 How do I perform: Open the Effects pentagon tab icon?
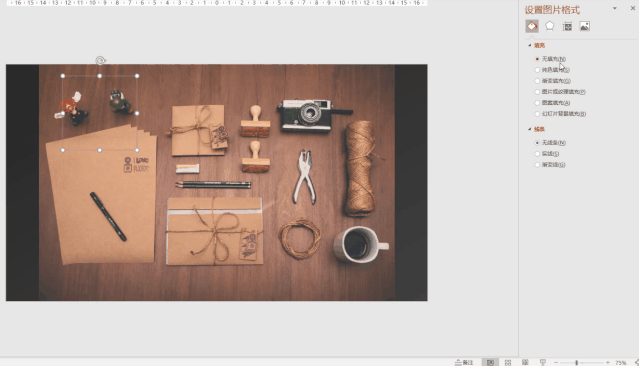[x=549, y=26]
